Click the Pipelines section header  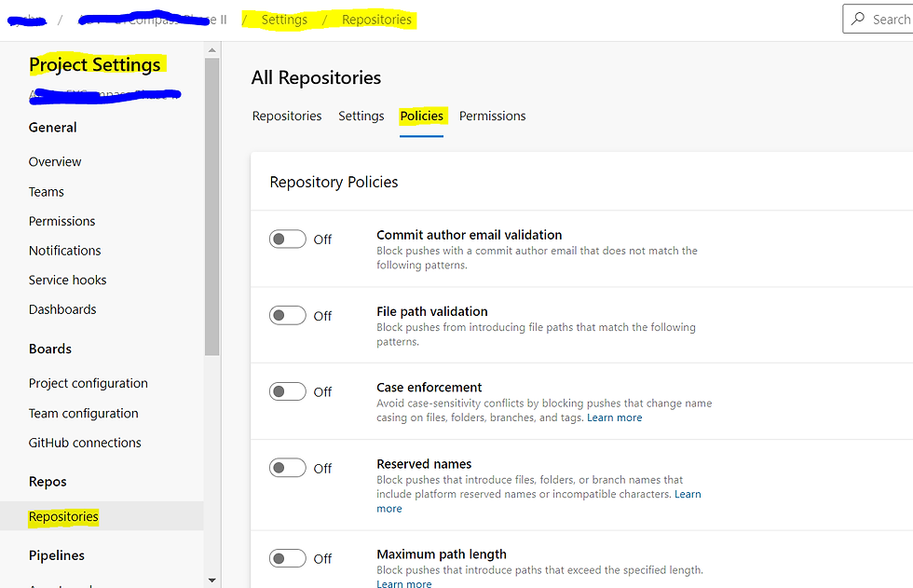pos(57,555)
